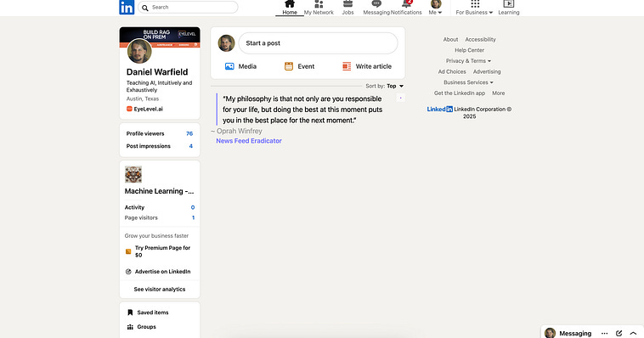The width and height of the screenshot is (644, 338).
Task: Click the quote options dot button
Action: point(400,98)
